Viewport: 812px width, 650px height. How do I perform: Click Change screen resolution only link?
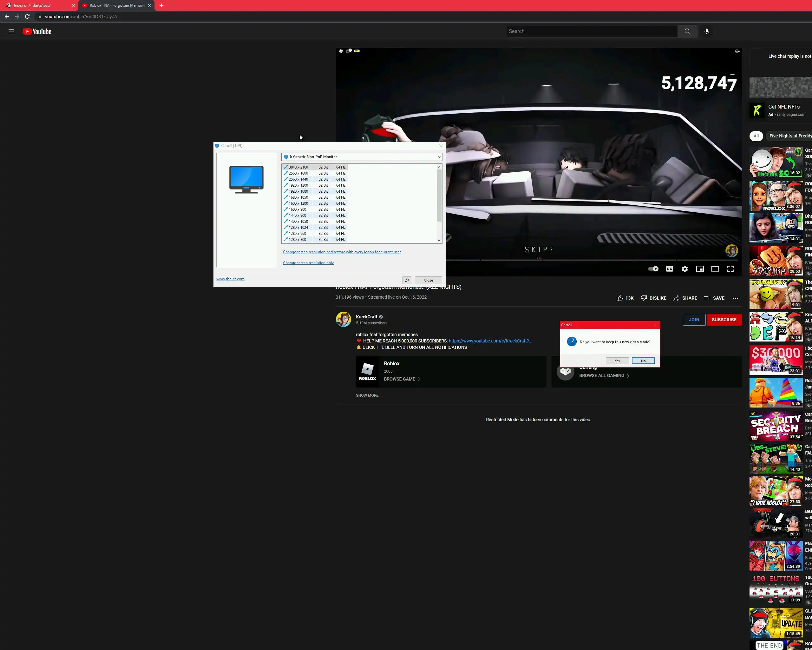click(x=308, y=263)
